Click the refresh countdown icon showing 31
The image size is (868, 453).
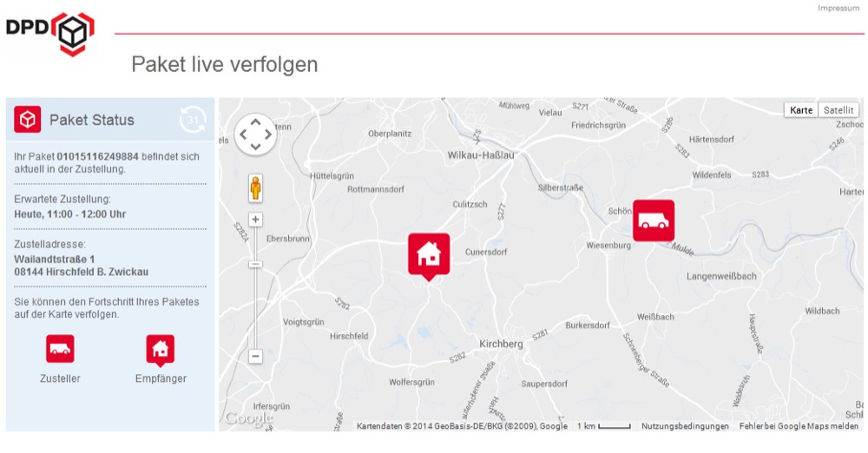[x=193, y=120]
